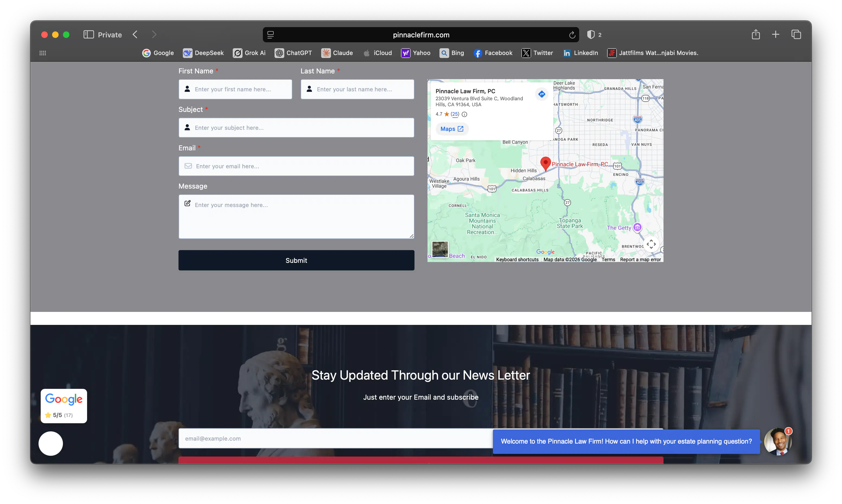Click the (25) reviews link
This screenshot has width=842, height=504.
455,114
